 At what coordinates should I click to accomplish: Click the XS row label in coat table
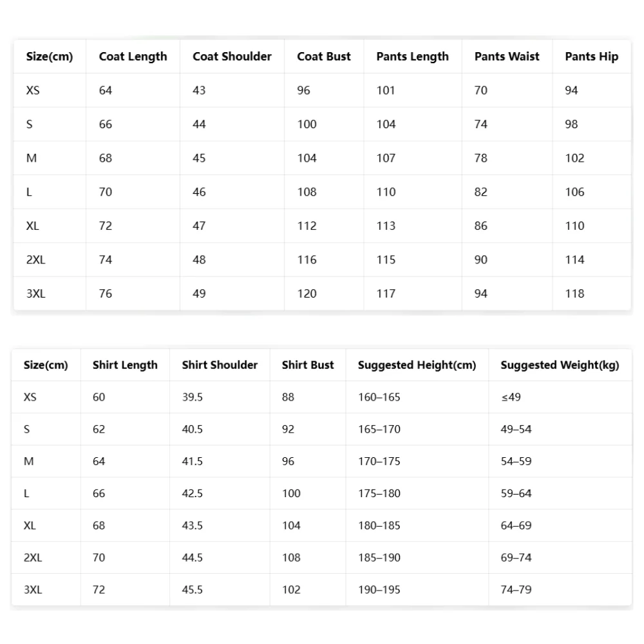click(x=33, y=90)
